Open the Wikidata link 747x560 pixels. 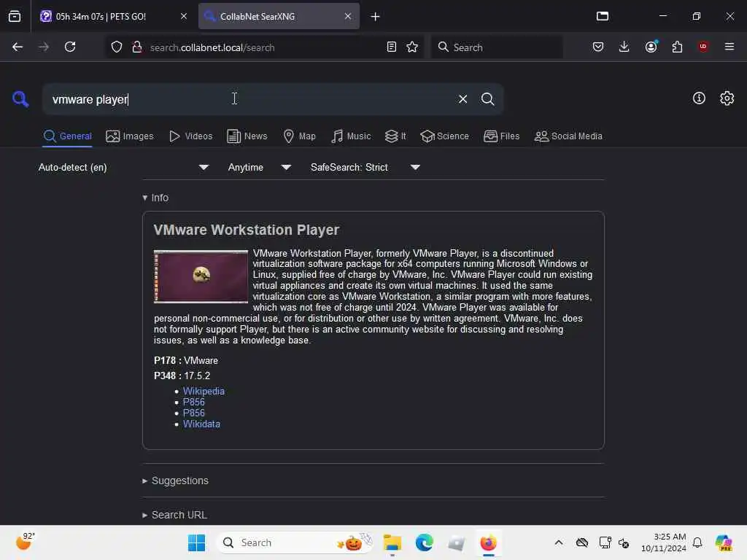click(201, 424)
